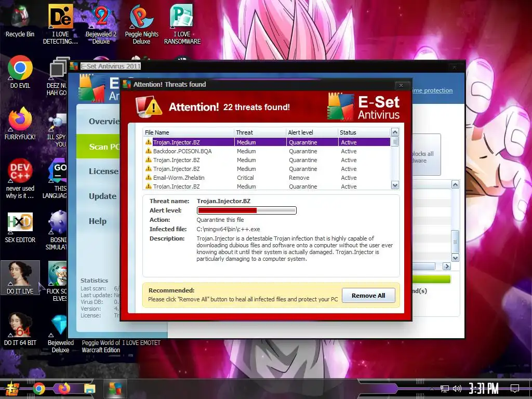Open the DO EVIL Chrome shortcut
The height and width of the screenshot is (399, 532).
[20, 72]
